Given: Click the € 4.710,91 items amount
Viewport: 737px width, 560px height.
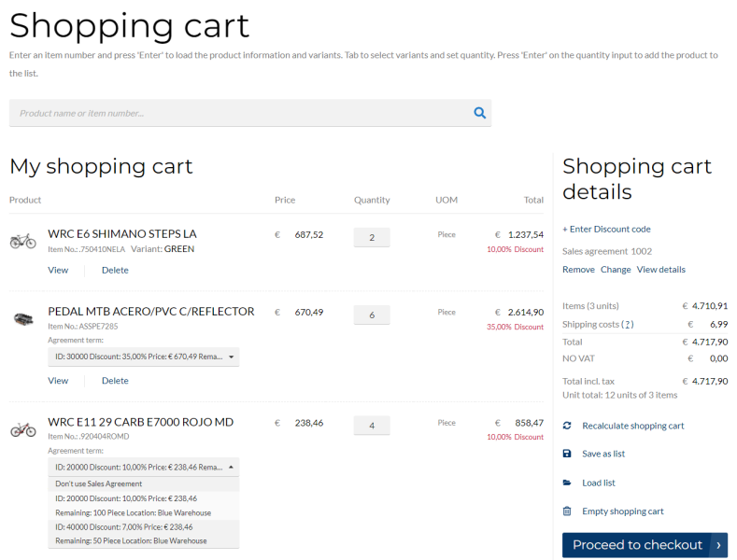Looking at the screenshot, I should [705, 306].
